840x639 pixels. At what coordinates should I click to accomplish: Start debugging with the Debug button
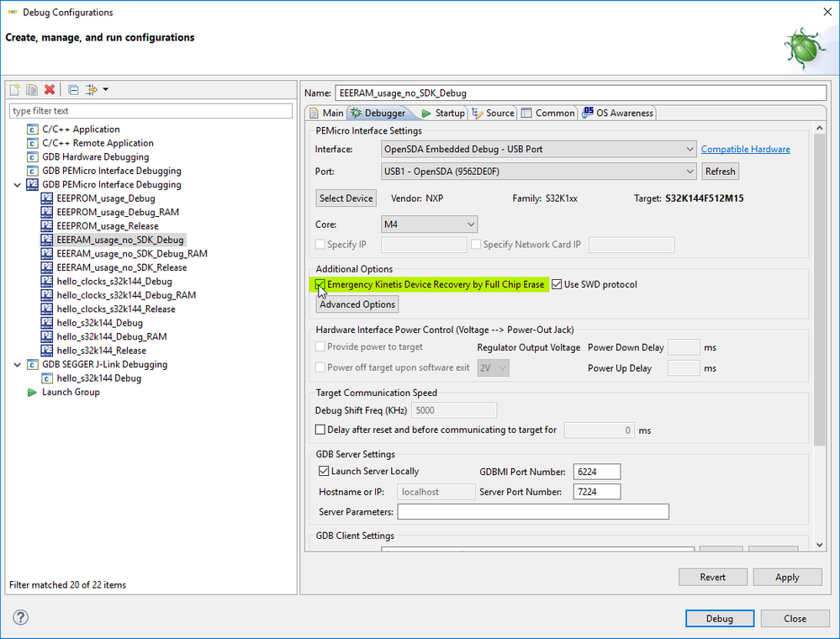point(720,618)
